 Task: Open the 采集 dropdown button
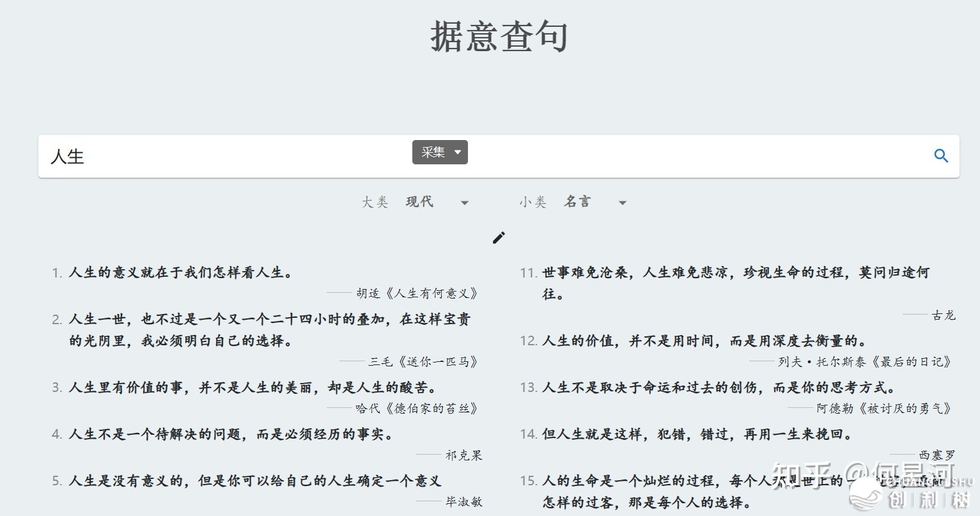(440, 152)
